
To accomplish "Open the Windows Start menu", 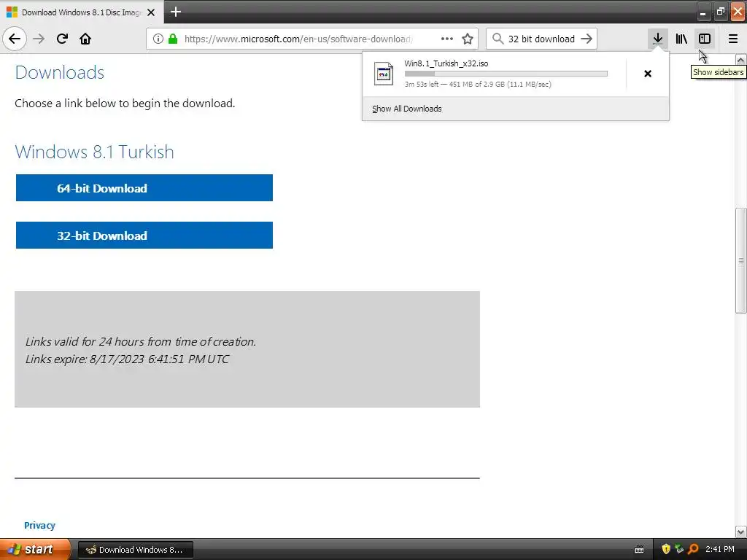I will pos(34,549).
